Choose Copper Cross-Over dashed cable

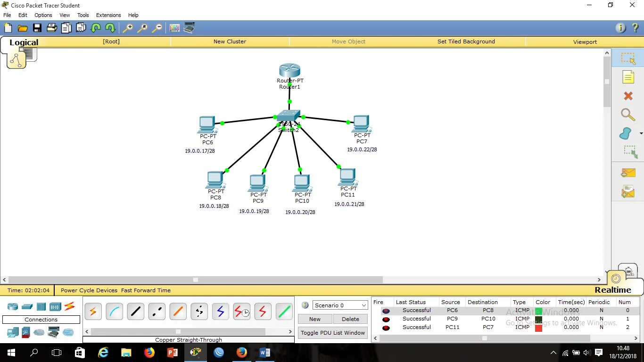click(x=157, y=312)
